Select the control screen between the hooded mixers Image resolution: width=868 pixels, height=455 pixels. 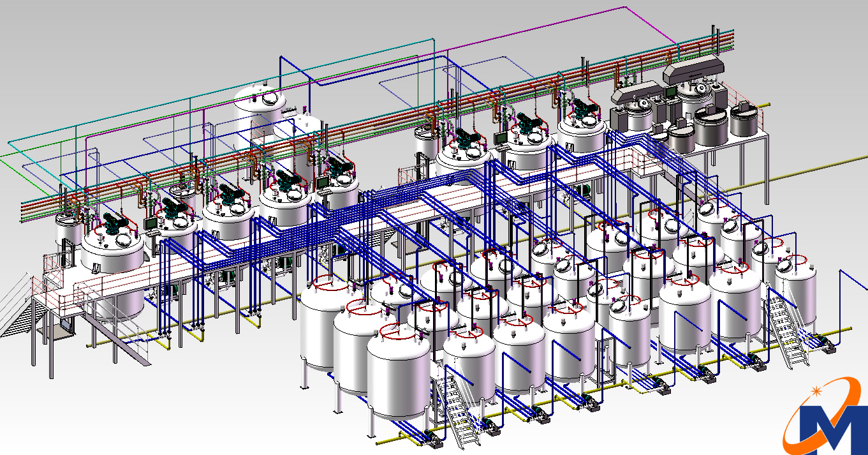[670, 93]
